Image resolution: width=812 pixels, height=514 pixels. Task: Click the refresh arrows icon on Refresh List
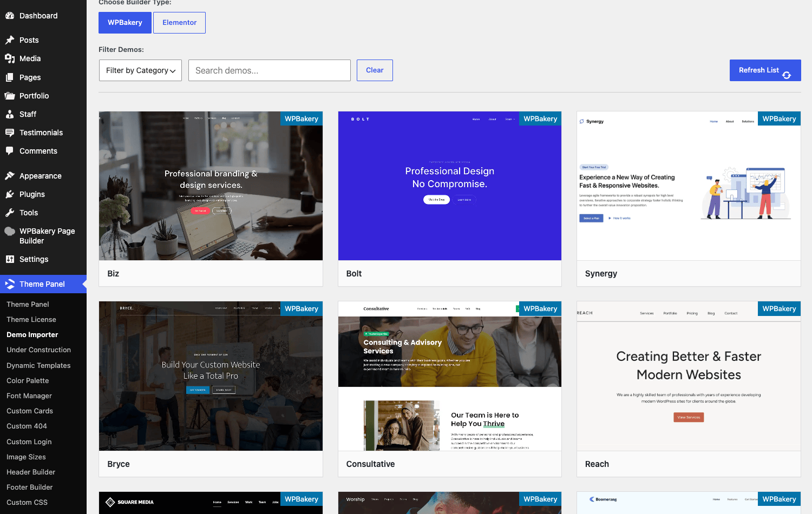(787, 75)
